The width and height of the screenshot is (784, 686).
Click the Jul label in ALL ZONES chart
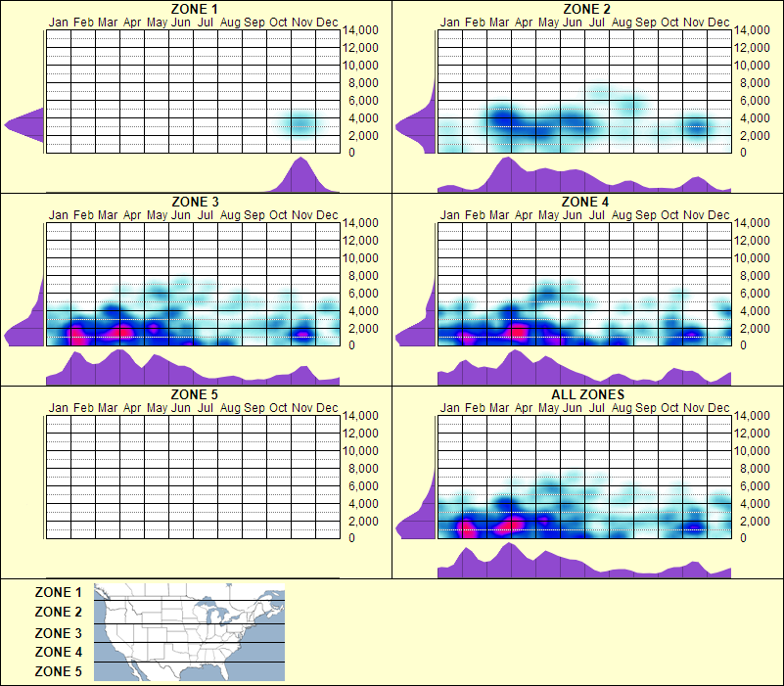pyautogui.click(x=598, y=410)
